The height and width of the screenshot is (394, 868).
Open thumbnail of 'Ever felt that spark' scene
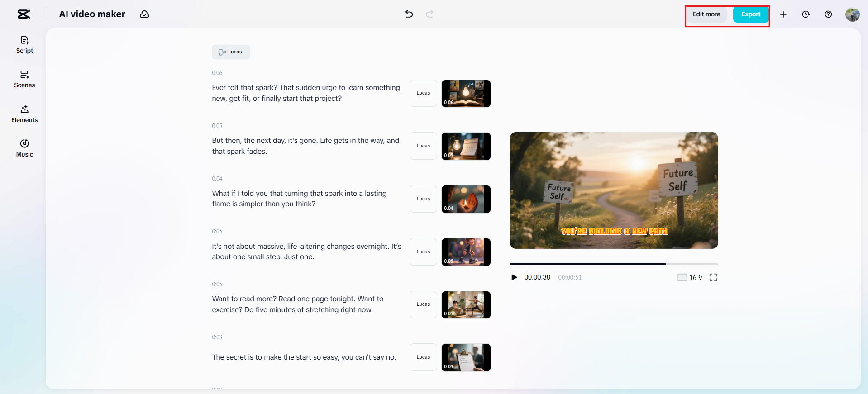tap(466, 94)
